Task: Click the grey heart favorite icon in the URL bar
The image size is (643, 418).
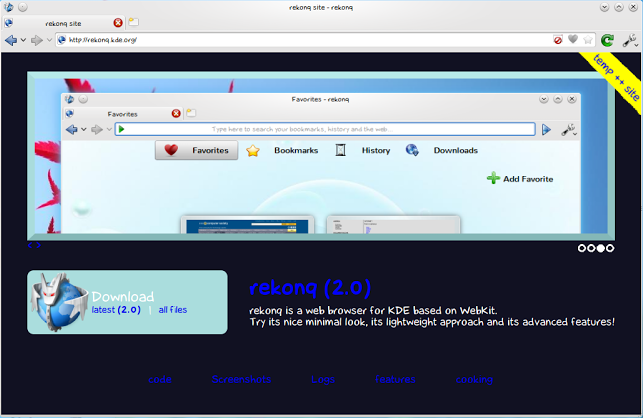Action: [x=573, y=40]
